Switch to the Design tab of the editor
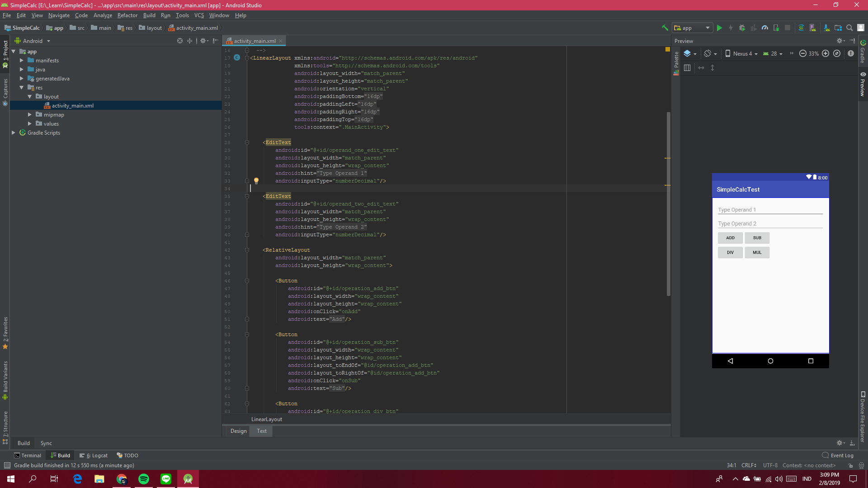 (x=238, y=431)
